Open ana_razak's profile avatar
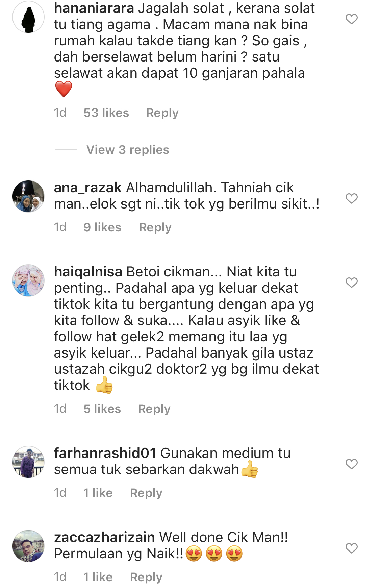The image size is (380, 588). click(28, 196)
